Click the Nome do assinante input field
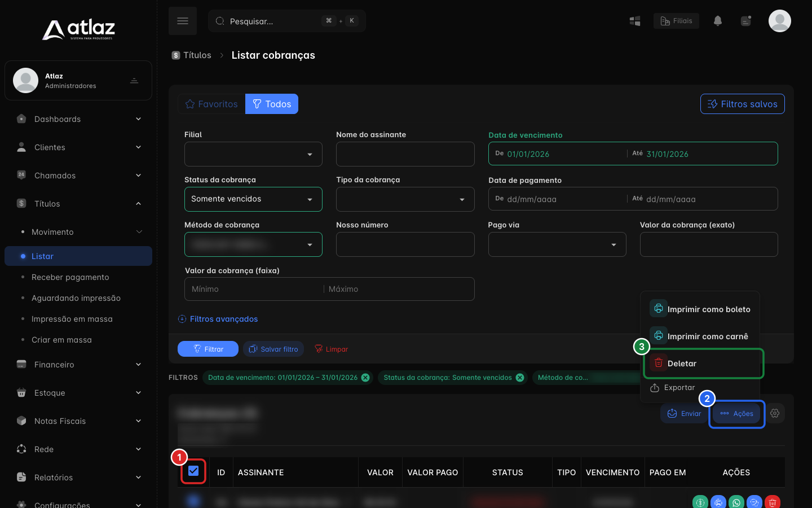The width and height of the screenshot is (812, 508). tap(405, 154)
